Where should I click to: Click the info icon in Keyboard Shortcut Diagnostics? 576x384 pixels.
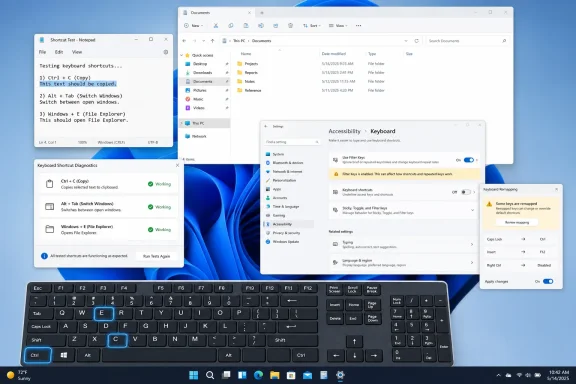click(44, 256)
